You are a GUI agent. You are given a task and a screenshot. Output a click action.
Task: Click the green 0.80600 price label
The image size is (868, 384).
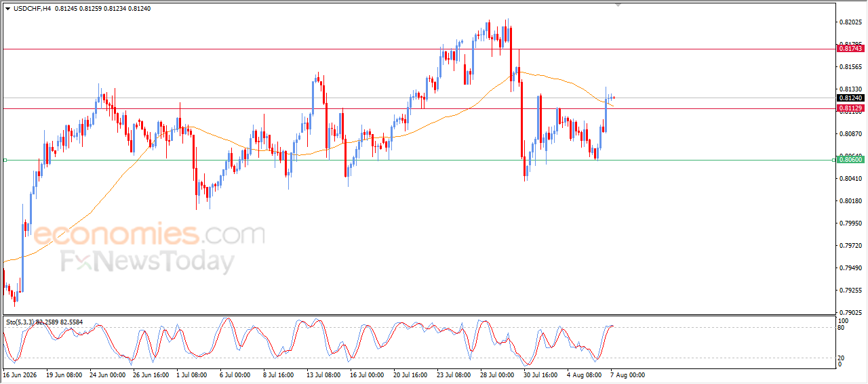[850, 160]
